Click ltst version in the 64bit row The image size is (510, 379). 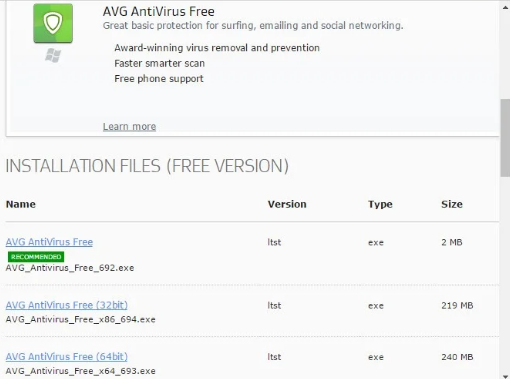(274, 357)
